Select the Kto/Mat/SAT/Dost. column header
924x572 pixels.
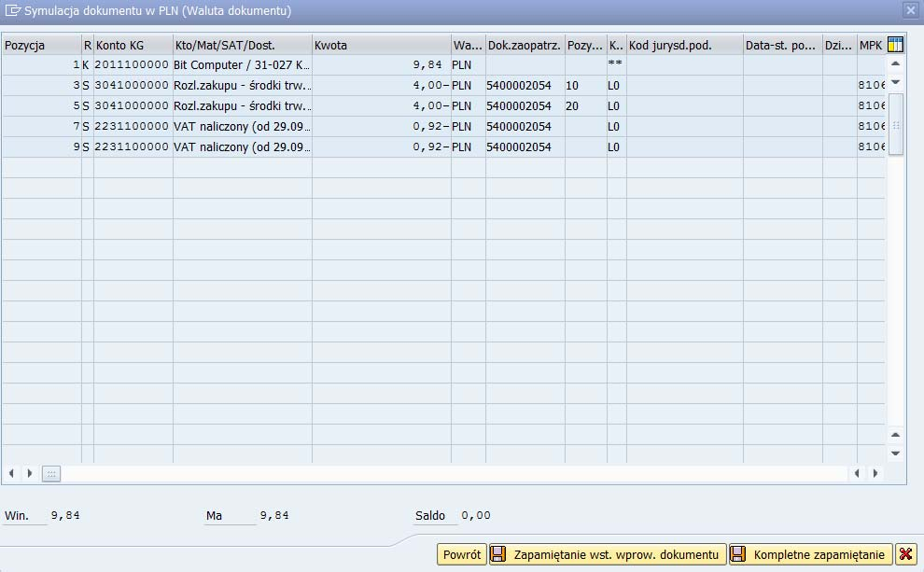(x=242, y=46)
